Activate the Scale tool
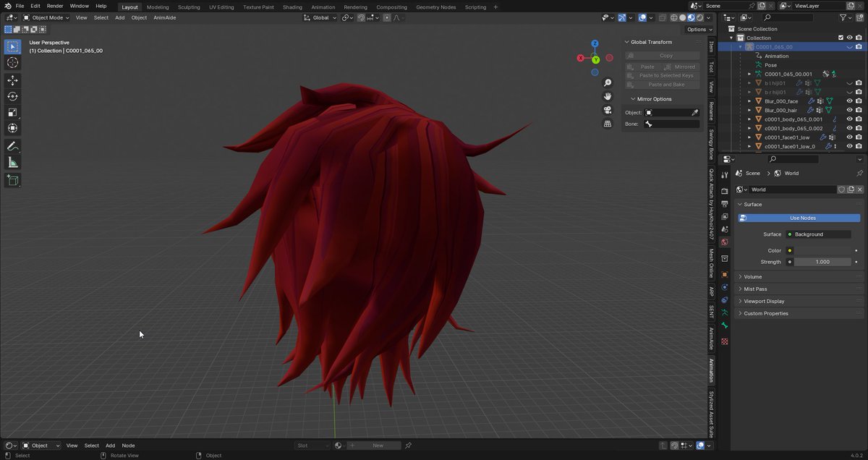The width and height of the screenshot is (868, 460). (12, 112)
